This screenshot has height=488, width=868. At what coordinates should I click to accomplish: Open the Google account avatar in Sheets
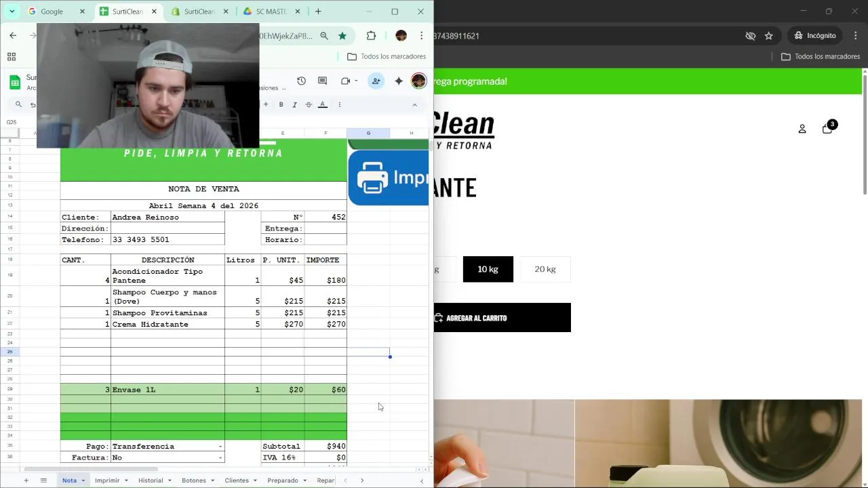418,81
